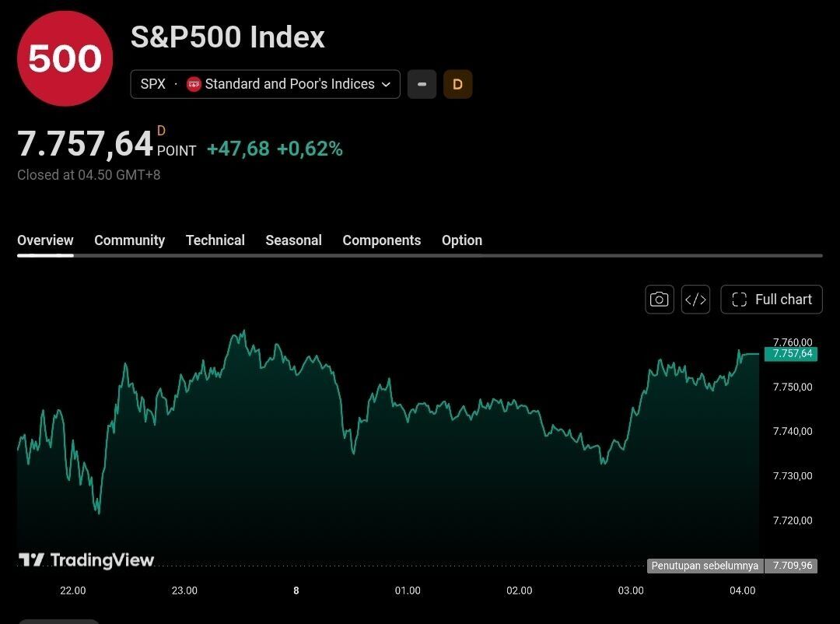Go to the Components tab
Image resolution: width=840 pixels, height=624 pixels.
[381, 240]
